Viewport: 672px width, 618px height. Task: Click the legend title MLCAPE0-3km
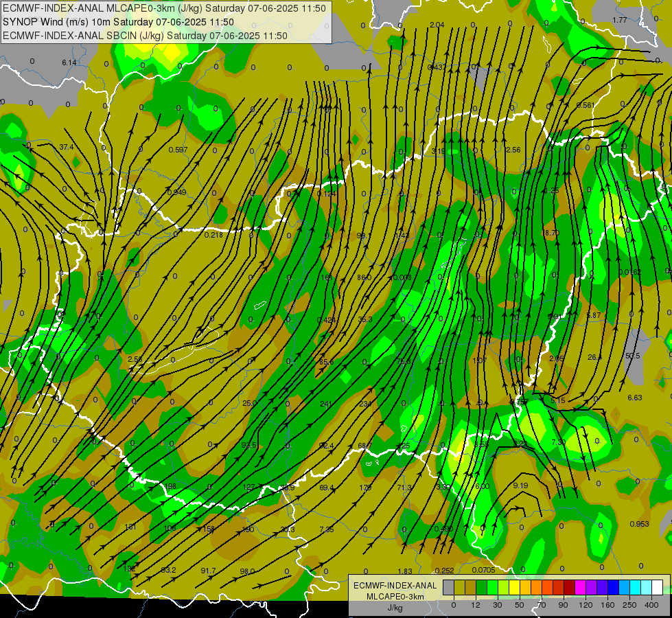pos(395,597)
